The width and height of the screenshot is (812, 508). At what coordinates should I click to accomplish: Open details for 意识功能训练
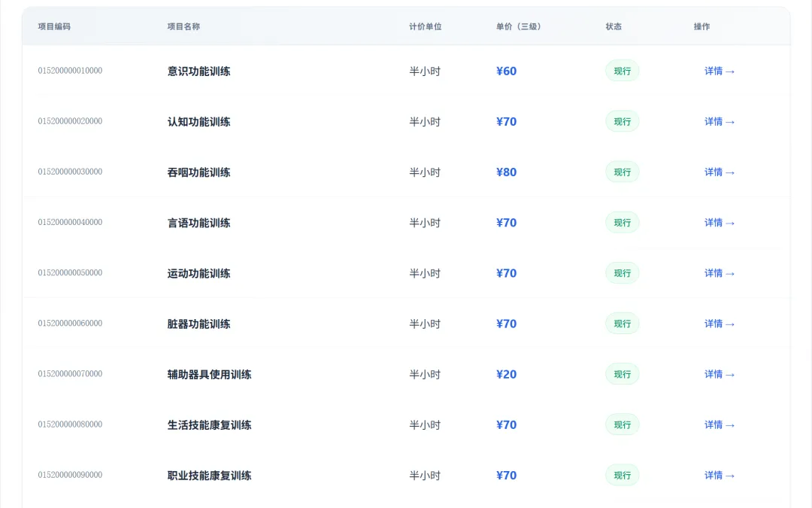[x=720, y=71]
